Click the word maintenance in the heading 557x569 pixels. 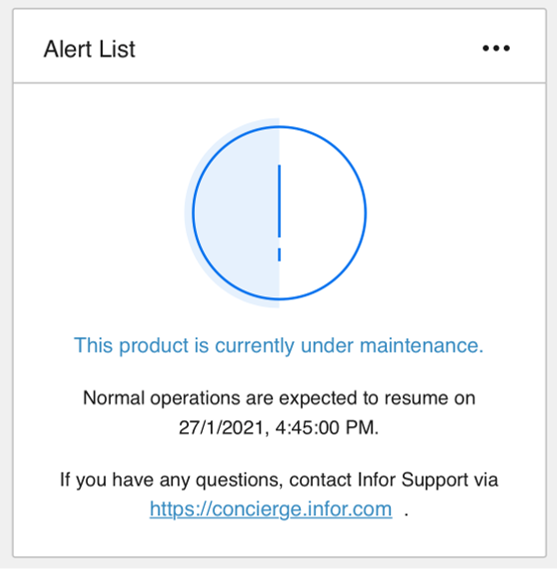(x=422, y=345)
